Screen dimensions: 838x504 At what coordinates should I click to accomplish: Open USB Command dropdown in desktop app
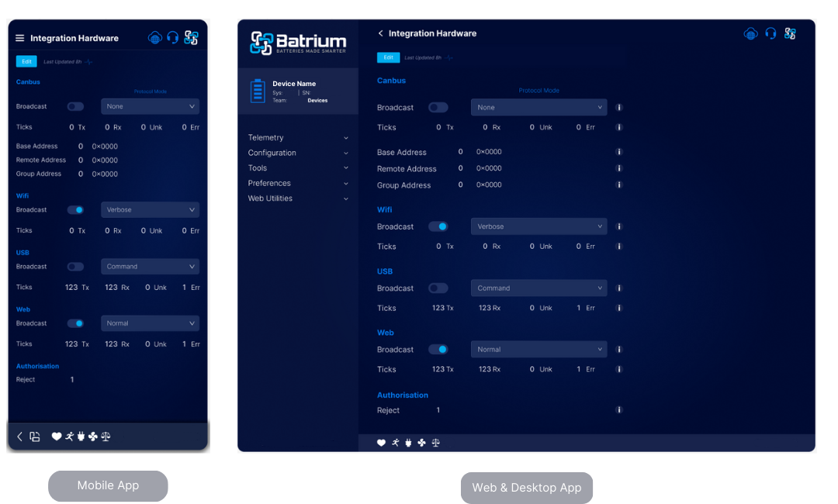(x=538, y=288)
